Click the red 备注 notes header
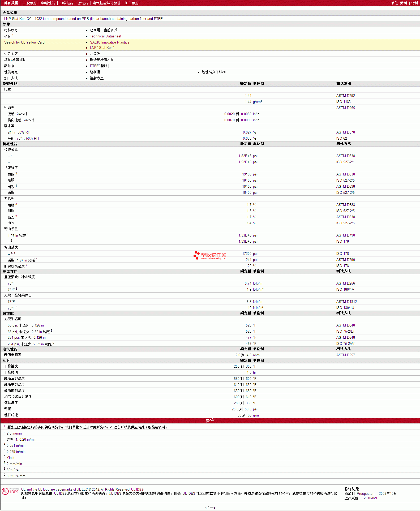The width and height of the screenshot is (420, 511). pos(210,421)
